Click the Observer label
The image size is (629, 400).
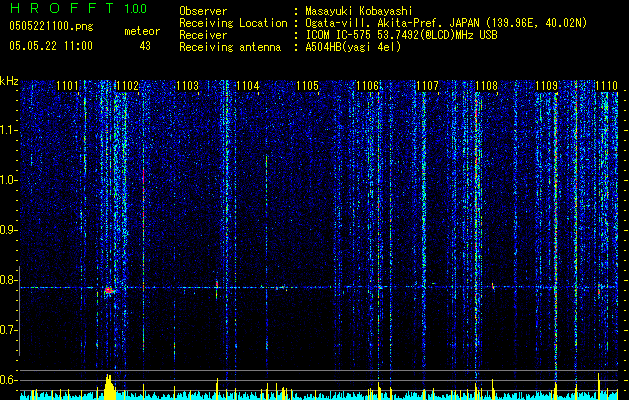click(x=203, y=11)
